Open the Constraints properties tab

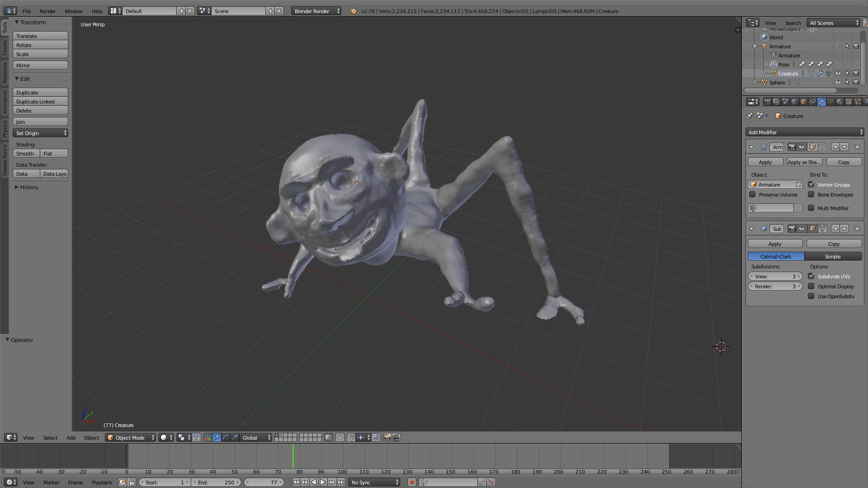pos(812,102)
